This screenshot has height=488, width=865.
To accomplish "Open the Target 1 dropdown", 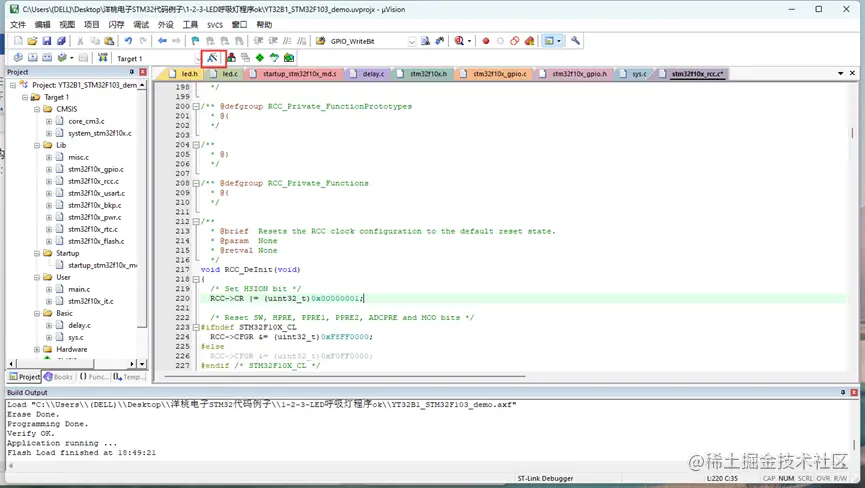I will tap(197, 58).
